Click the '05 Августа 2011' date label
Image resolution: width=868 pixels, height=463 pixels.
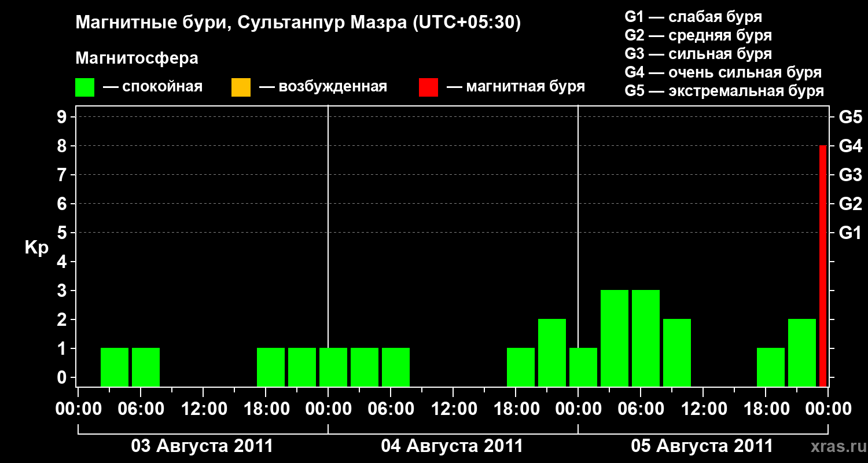click(x=702, y=446)
